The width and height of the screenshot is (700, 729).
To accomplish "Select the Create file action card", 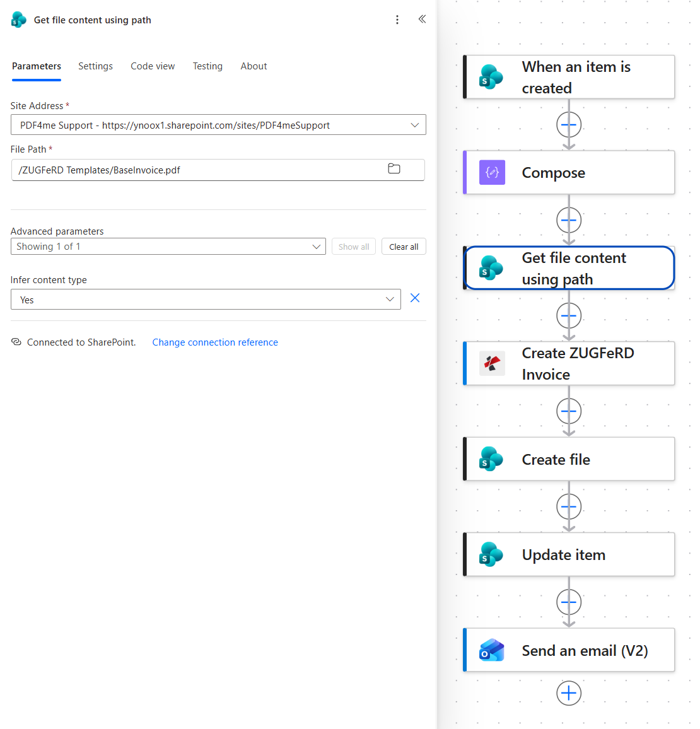I will click(x=569, y=459).
